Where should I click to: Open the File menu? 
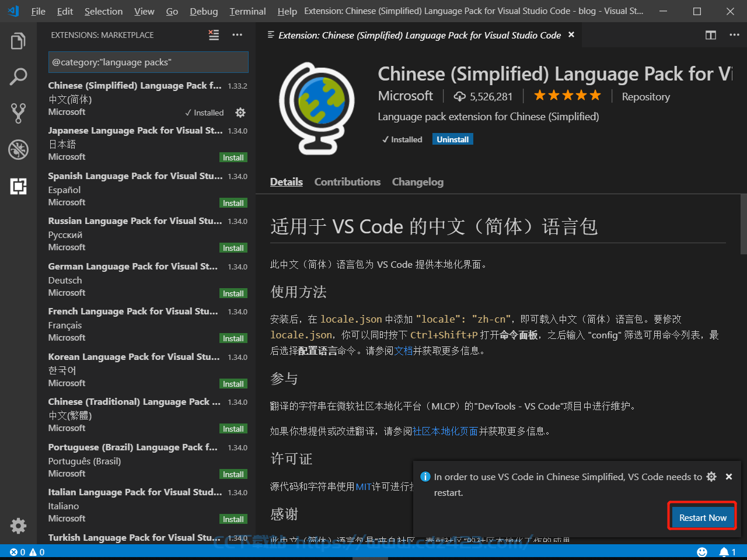(39, 11)
